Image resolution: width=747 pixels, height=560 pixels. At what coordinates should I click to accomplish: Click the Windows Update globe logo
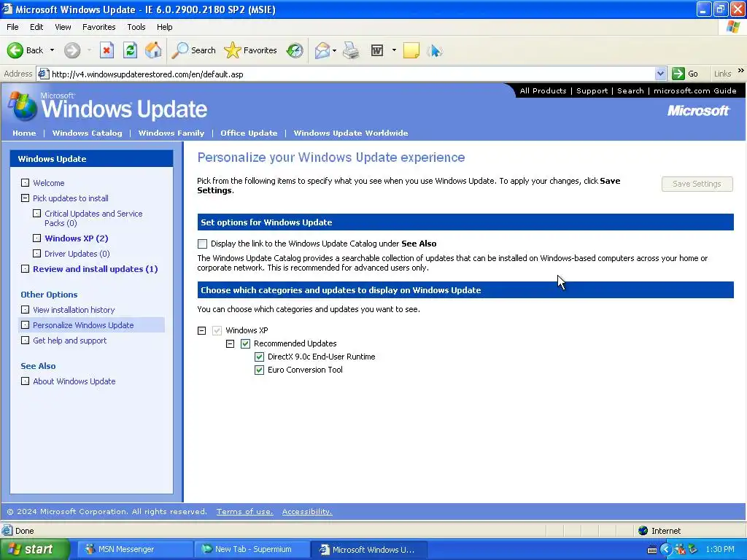(x=23, y=106)
